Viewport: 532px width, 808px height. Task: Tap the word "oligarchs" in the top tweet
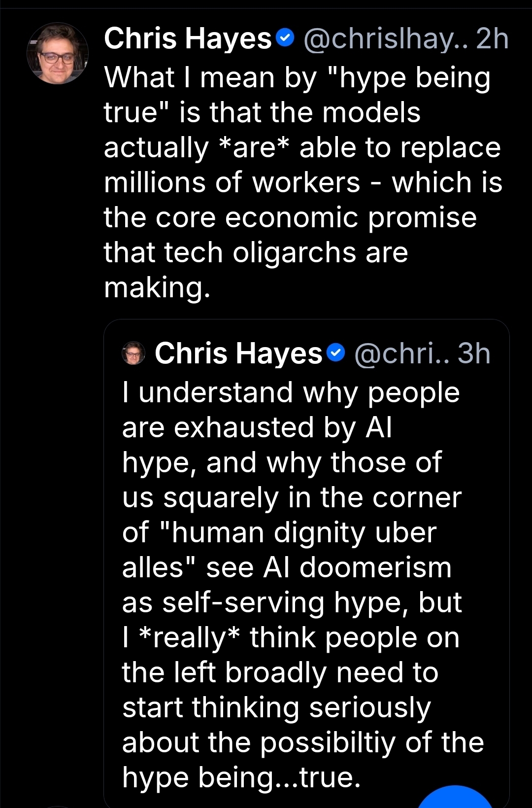(x=295, y=253)
